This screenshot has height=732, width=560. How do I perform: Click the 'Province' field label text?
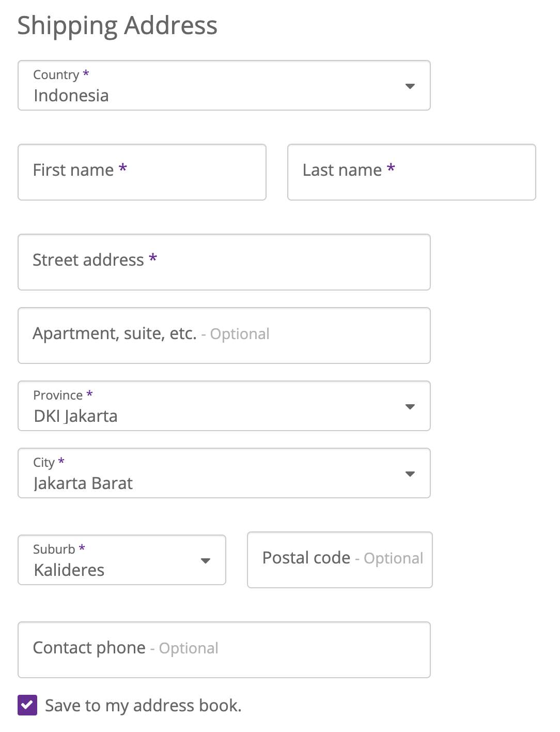point(58,395)
